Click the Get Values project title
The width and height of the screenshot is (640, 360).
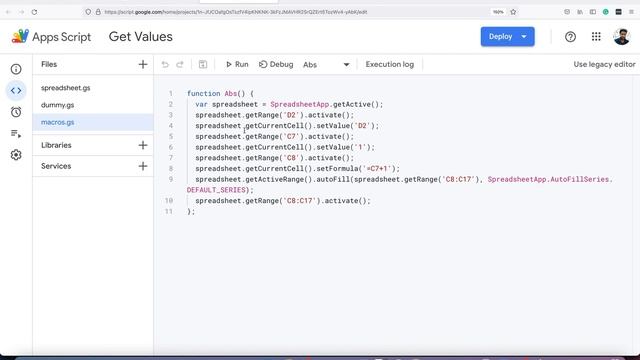140,37
